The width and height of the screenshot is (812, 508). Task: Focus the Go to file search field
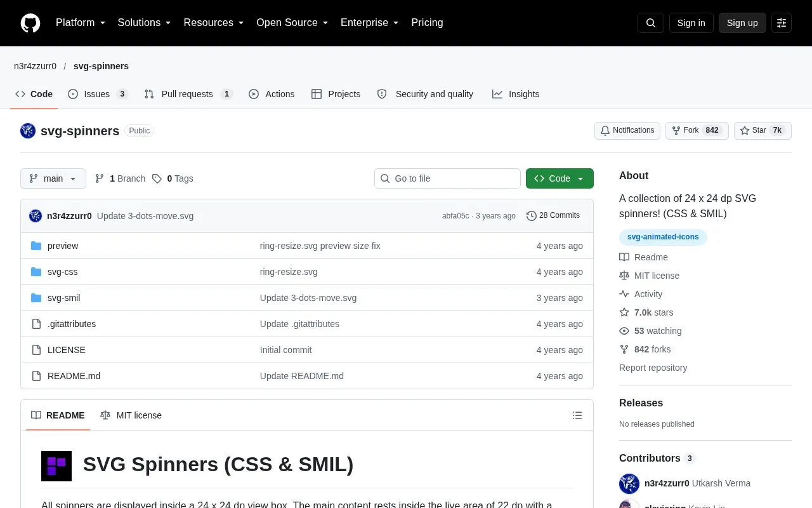447,178
